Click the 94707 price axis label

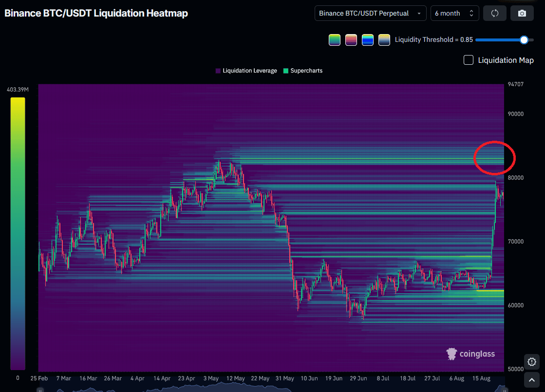[515, 84]
